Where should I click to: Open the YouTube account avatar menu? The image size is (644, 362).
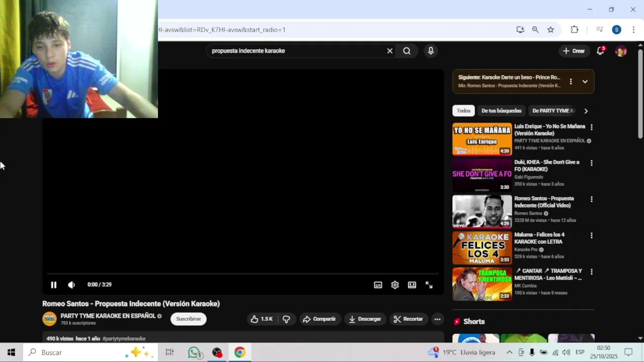[621, 51]
